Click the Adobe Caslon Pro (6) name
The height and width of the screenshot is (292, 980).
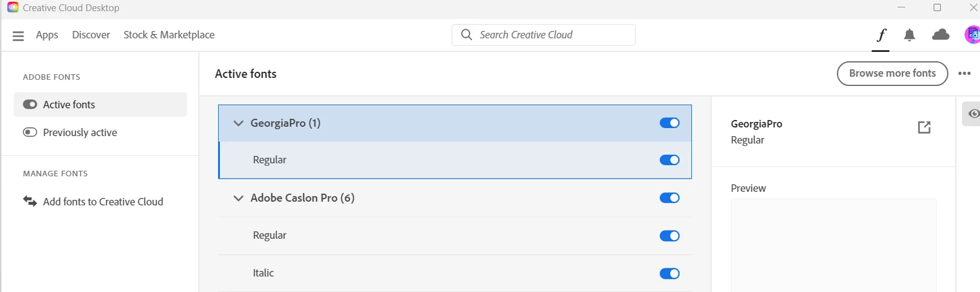click(x=302, y=198)
